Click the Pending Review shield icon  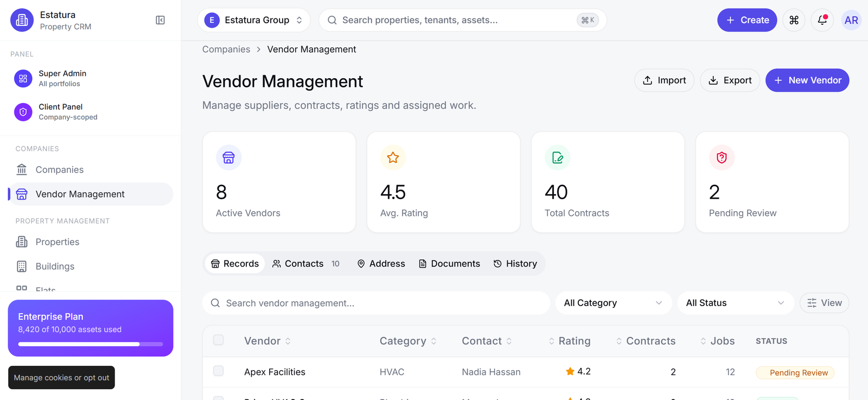coord(722,157)
